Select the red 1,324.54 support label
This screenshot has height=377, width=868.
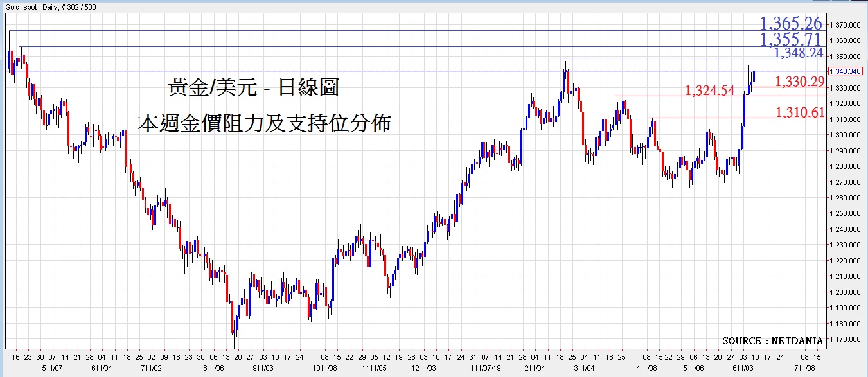click(x=709, y=91)
